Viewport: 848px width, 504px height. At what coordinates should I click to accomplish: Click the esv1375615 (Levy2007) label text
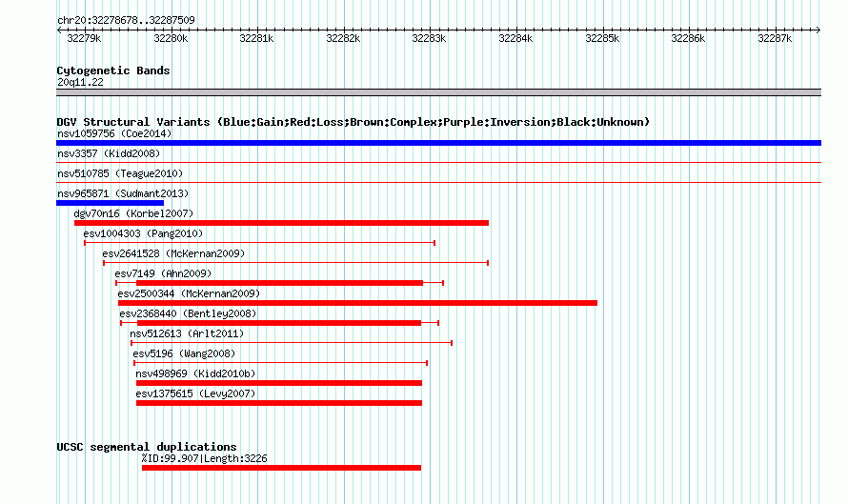click(x=195, y=393)
